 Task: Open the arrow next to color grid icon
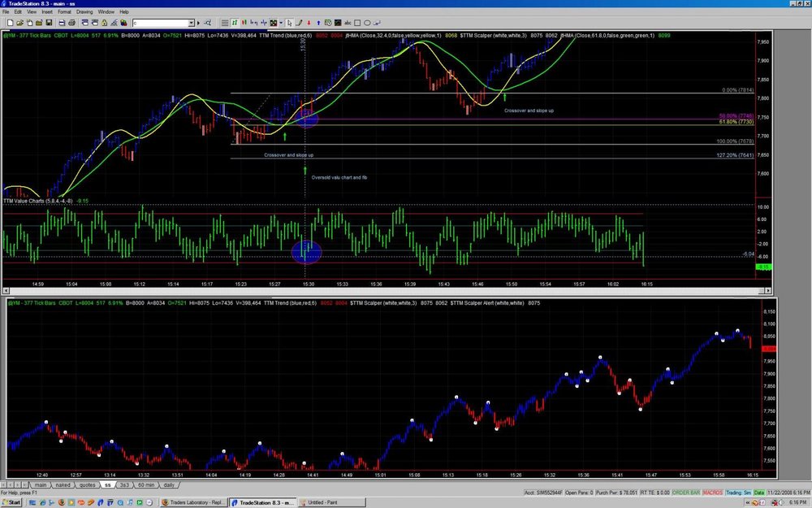click(281, 23)
